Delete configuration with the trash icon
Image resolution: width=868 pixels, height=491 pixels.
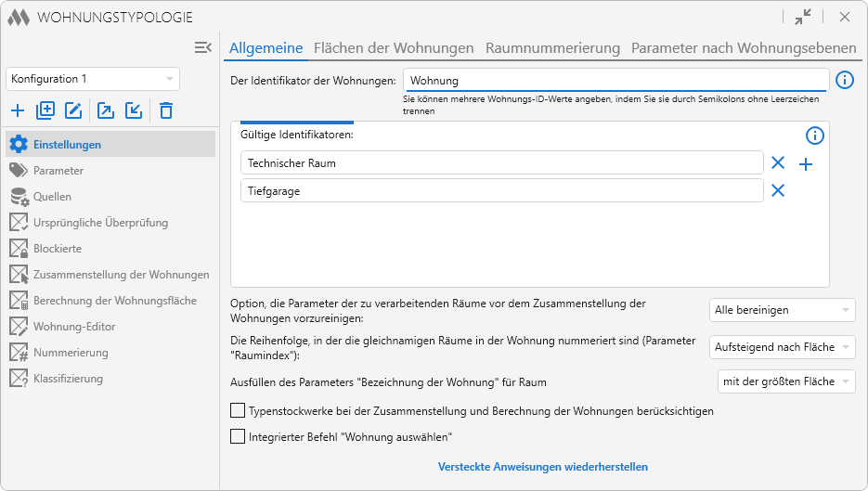click(x=166, y=110)
